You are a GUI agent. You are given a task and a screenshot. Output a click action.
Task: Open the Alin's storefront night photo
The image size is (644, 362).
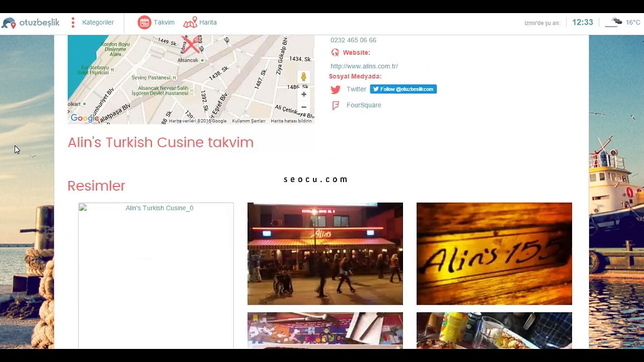325,254
